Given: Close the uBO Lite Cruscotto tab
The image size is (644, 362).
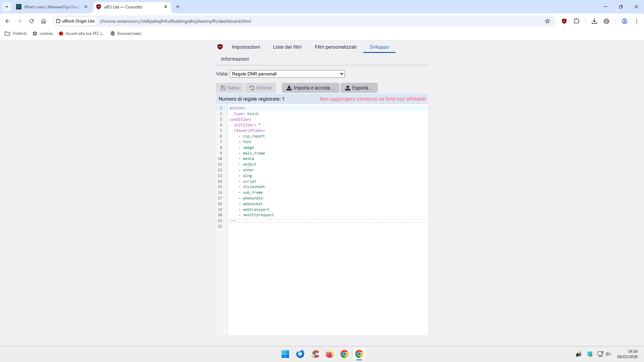Looking at the screenshot, I should coord(166,7).
